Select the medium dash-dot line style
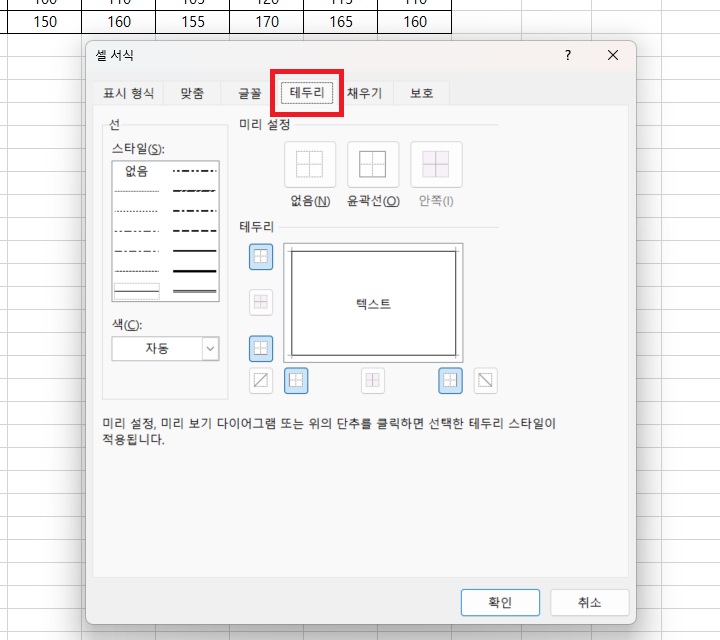Screen dimensions: 720x640 [x=195, y=211]
